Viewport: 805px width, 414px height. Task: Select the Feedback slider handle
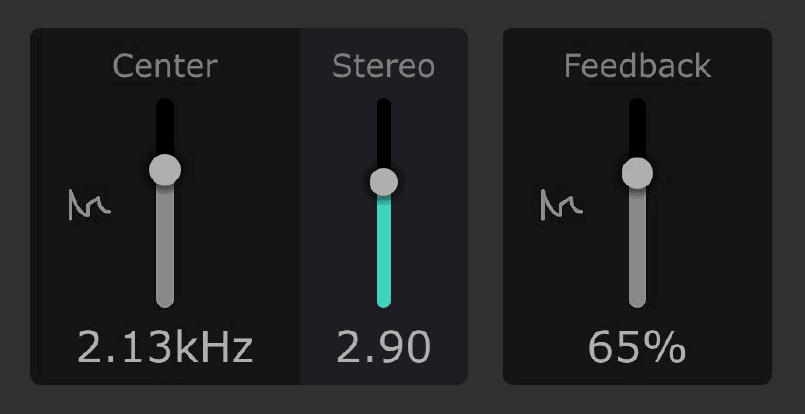point(637,173)
